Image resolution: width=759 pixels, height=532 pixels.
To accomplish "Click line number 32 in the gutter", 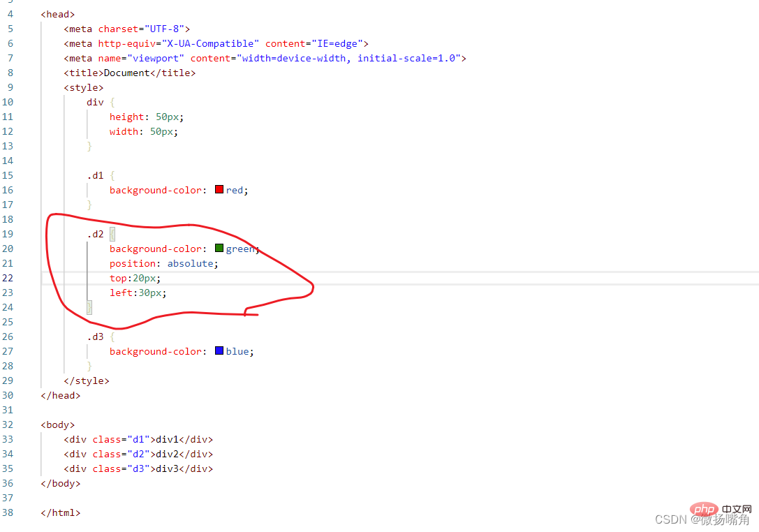I will tap(8, 424).
